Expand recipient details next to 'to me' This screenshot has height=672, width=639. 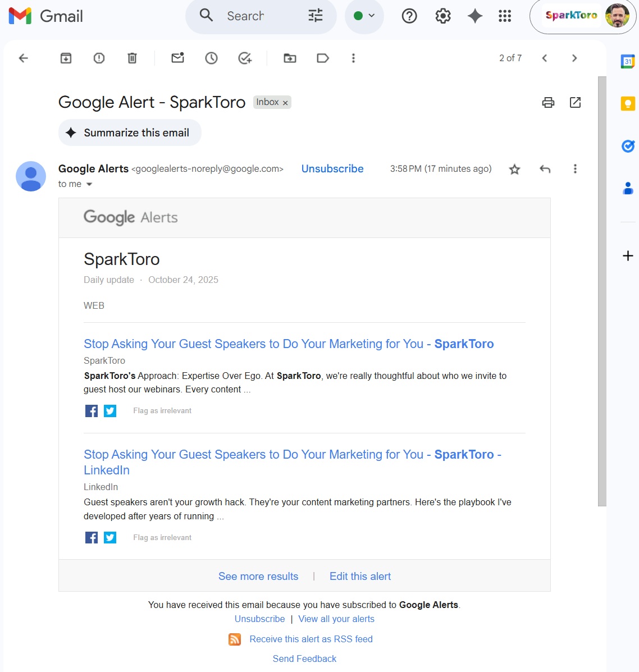[x=89, y=184]
